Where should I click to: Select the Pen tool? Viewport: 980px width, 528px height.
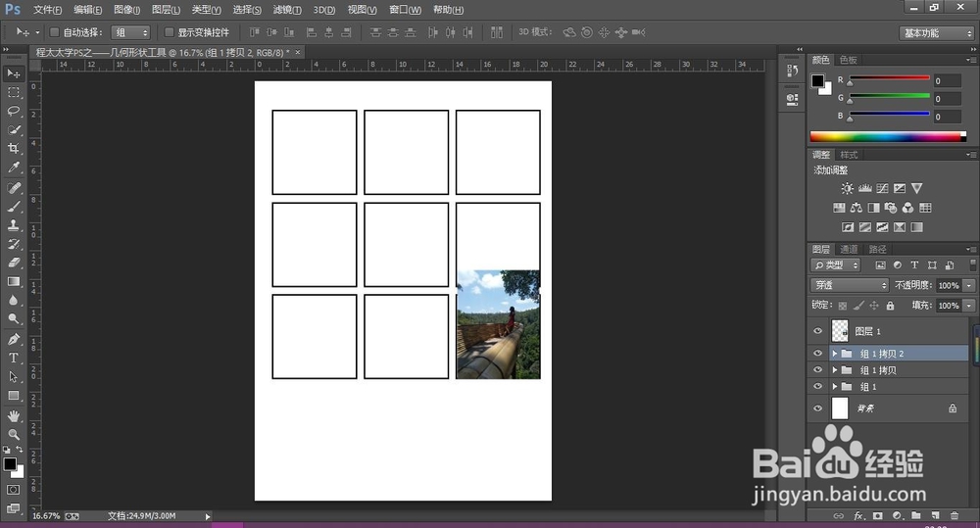pyautogui.click(x=13, y=339)
